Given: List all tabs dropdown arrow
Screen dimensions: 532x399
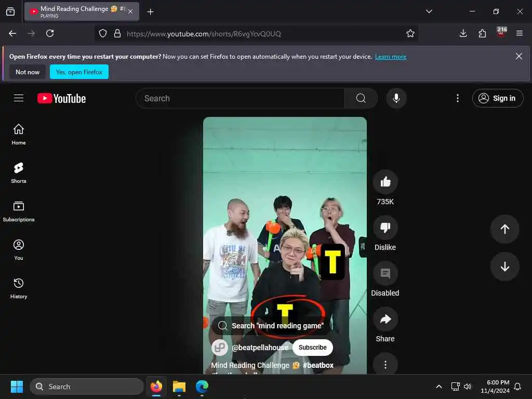Looking at the screenshot, I should 429,11.
